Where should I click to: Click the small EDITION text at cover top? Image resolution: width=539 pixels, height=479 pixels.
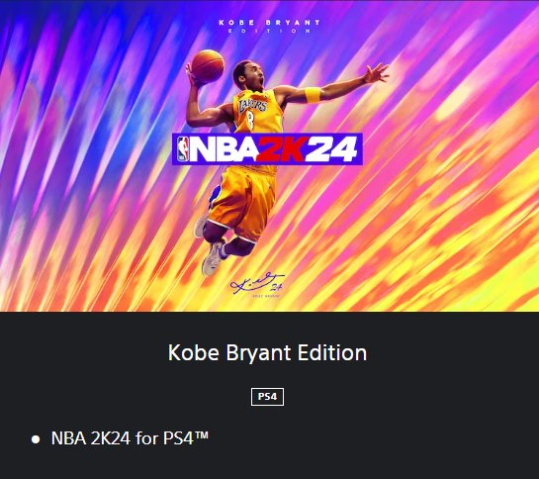(269, 31)
